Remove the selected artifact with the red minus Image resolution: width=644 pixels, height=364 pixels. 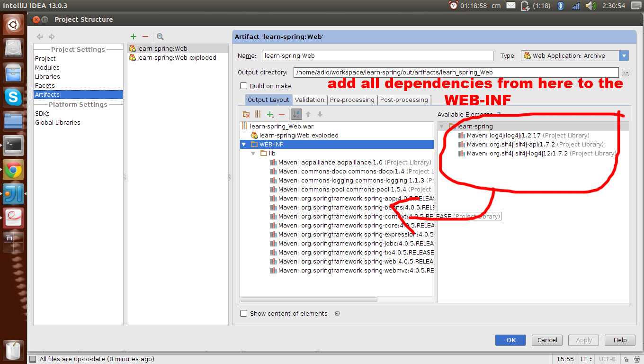(x=145, y=36)
